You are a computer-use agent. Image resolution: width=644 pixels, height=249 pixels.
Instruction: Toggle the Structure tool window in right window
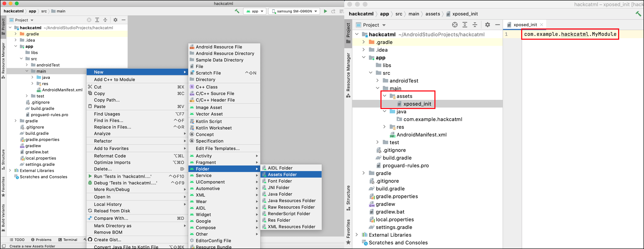coord(348,197)
